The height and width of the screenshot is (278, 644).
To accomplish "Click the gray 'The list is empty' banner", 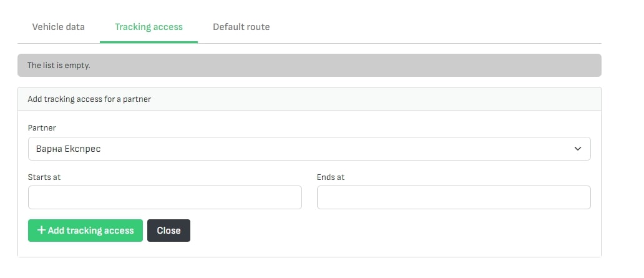I will point(309,65).
